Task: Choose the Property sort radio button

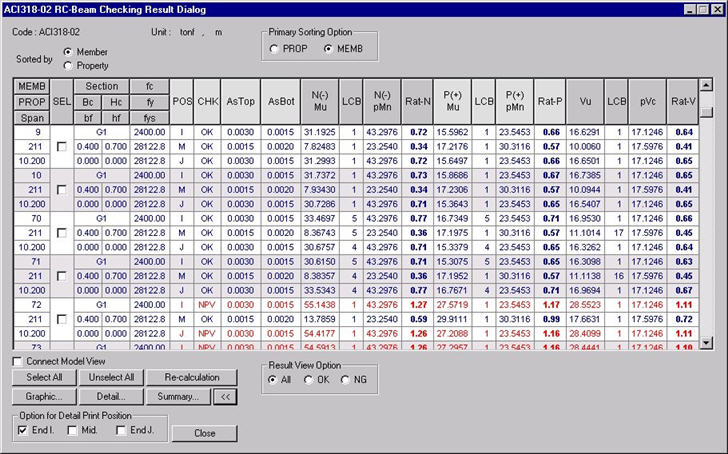Action: pyautogui.click(x=68, y=66)
